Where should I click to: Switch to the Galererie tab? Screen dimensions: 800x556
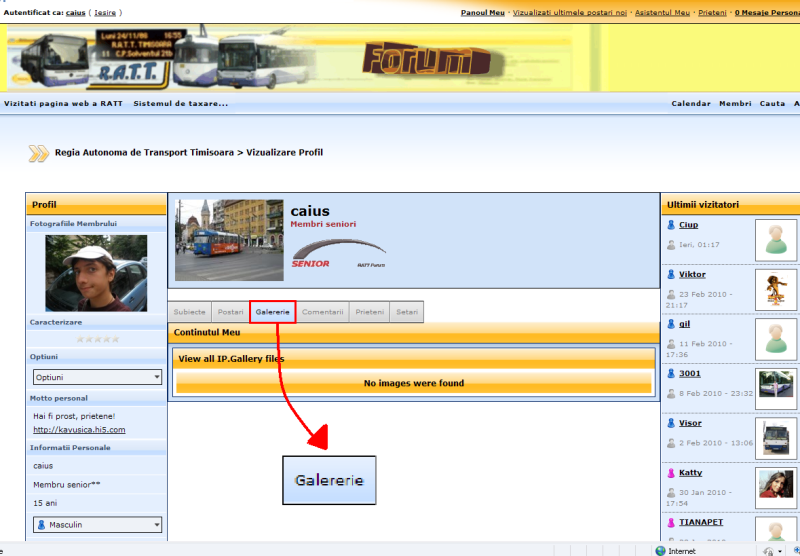point(272,312)
